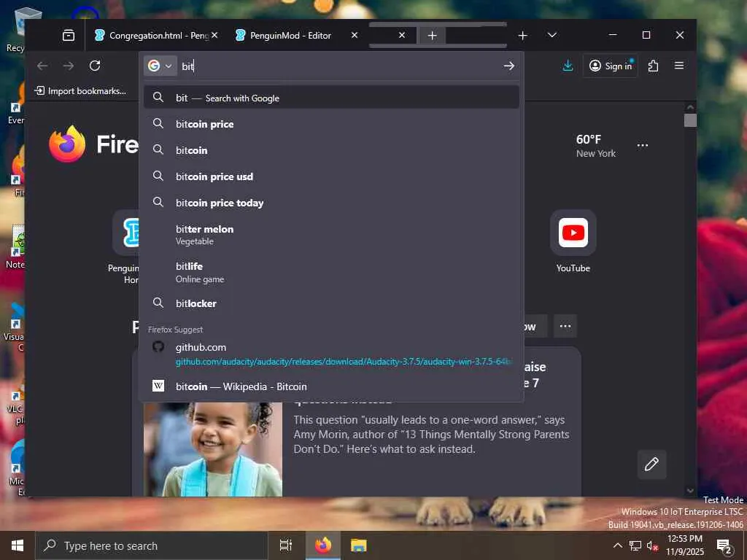This screenshot has height=560, width=747.
Task: Close the PenguinMod - Editor tab
Action: (355, 35)
